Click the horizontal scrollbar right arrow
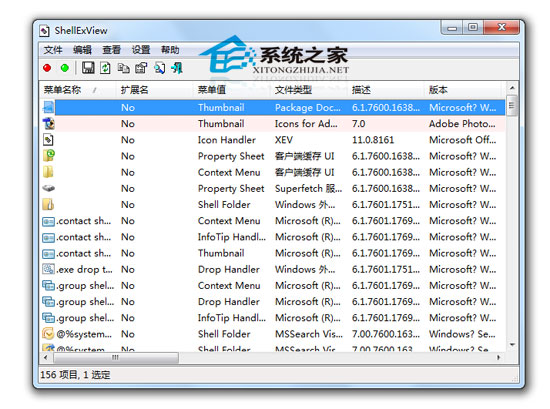Viewport: 550px width, 409px height. tap(498, 357)
